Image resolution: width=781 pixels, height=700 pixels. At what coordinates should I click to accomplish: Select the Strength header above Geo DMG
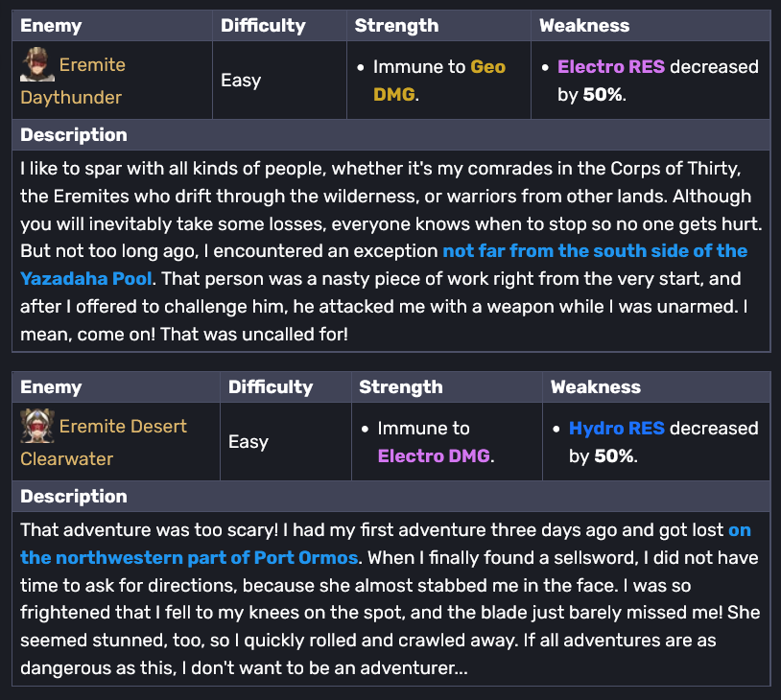396,26
